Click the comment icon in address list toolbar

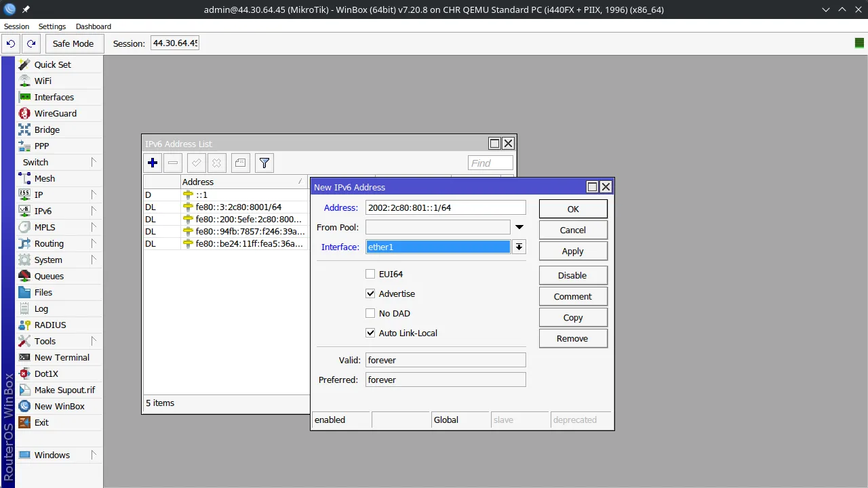240,163
